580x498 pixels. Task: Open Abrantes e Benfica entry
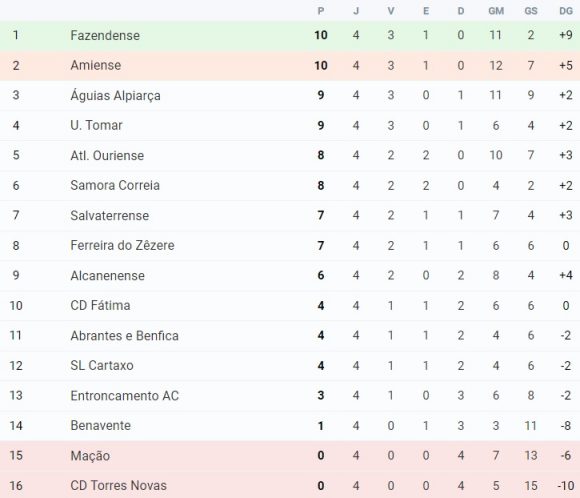(x=124, y=336)
